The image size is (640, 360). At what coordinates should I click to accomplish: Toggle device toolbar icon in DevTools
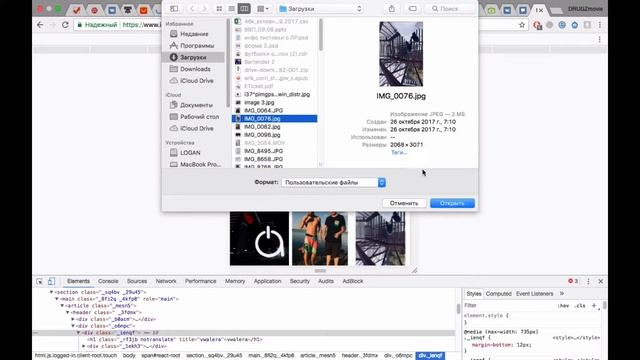(51, 281)
